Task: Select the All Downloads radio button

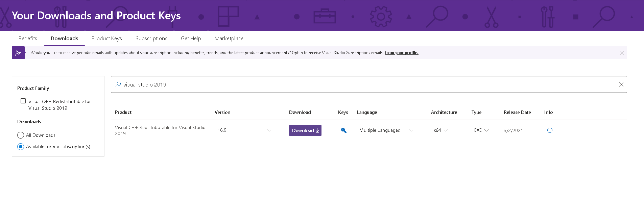Action: coord(21,135)
